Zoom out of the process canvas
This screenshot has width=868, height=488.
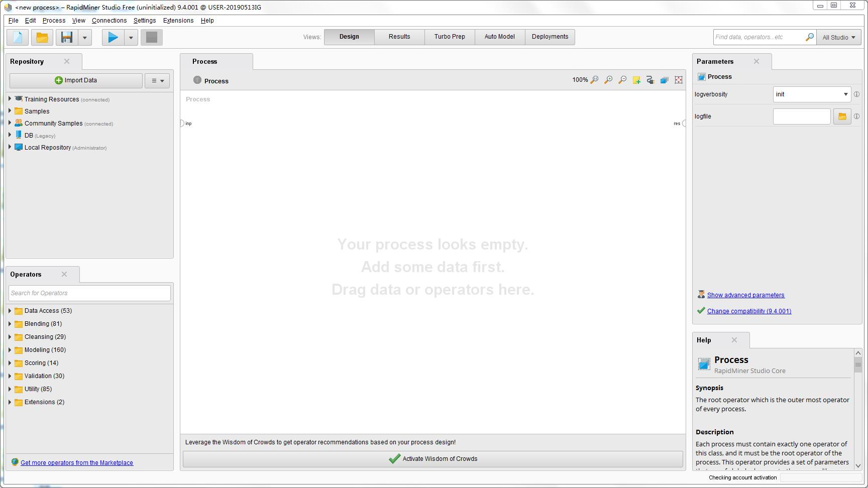622,80
